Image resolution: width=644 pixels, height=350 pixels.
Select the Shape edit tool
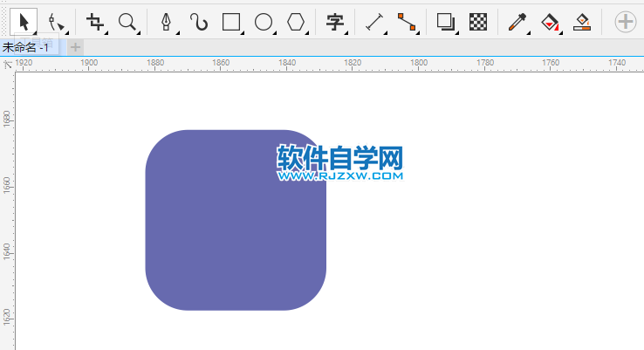(55, 22)
